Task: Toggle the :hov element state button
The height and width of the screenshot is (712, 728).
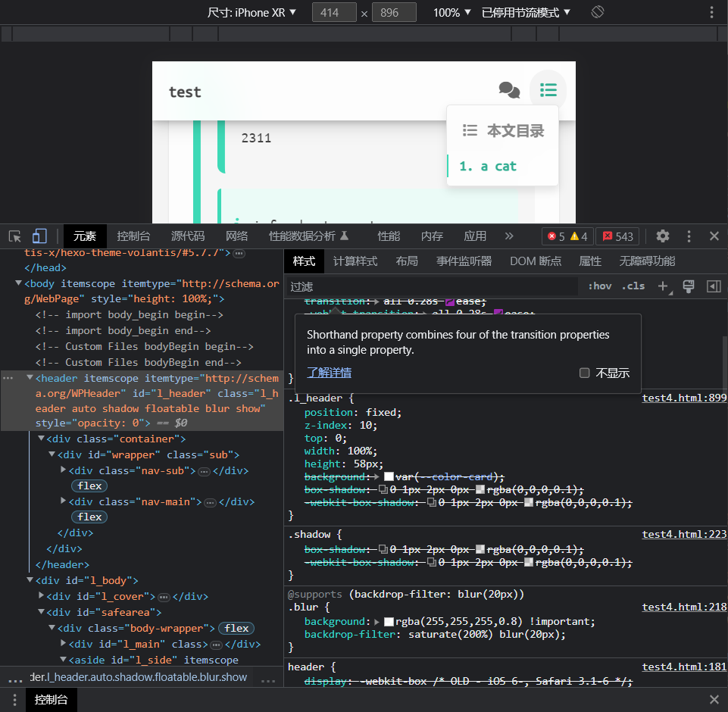Action: point(599,286)
